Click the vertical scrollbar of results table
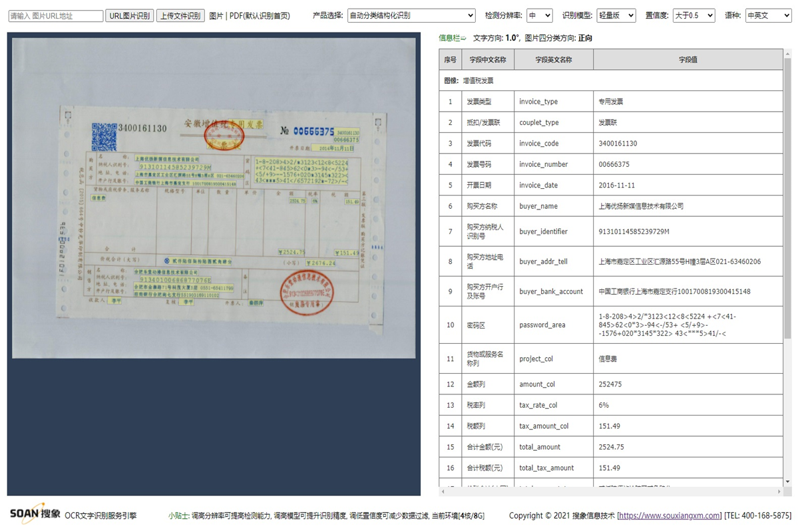This screenshot has height=532, width=798. point(787,199)
